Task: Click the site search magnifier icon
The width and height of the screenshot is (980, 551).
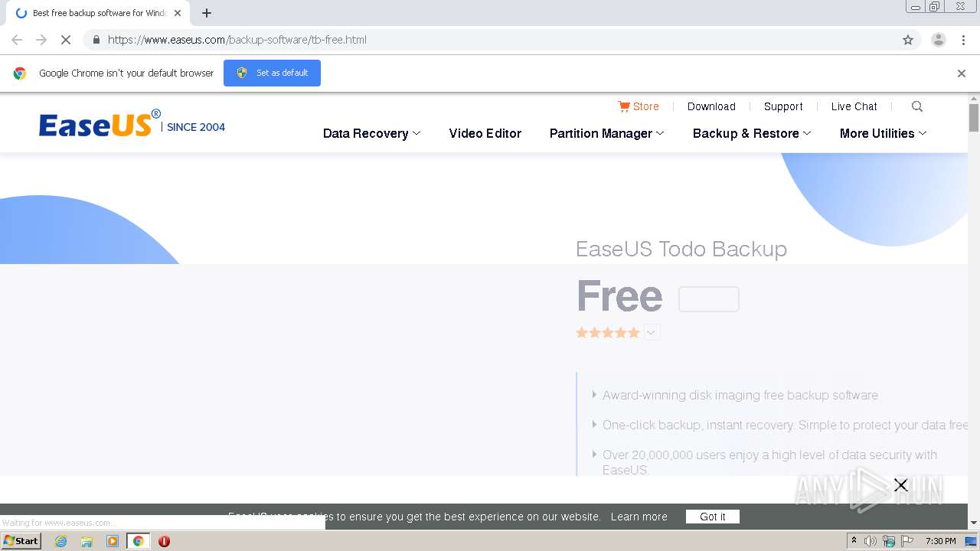Action: [917, 106]
